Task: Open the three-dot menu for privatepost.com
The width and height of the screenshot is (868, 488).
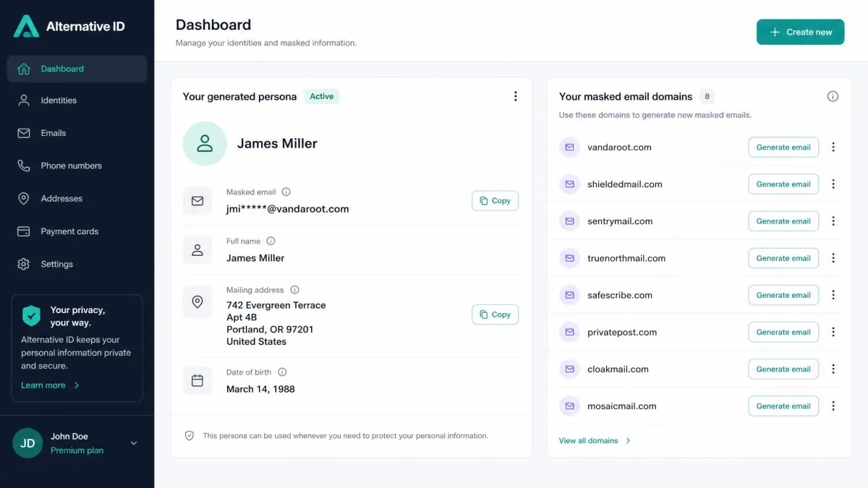Action: [x=833, y=332]
